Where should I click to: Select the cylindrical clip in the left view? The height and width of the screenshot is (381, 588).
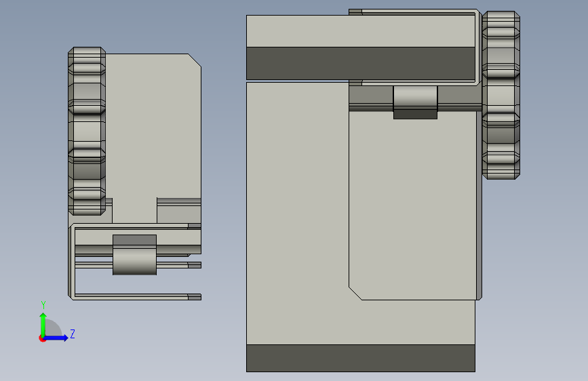[x=135, y=255]
